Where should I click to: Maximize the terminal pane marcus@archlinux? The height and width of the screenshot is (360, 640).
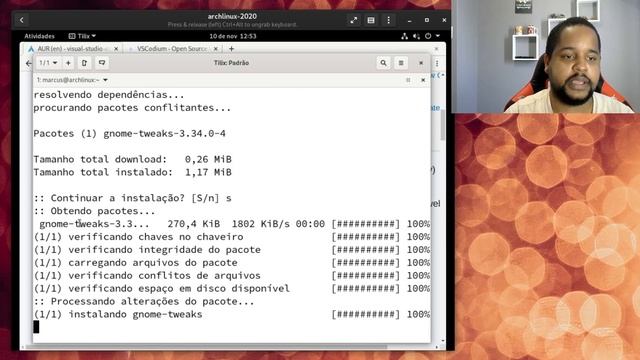[x=408, y=80]
